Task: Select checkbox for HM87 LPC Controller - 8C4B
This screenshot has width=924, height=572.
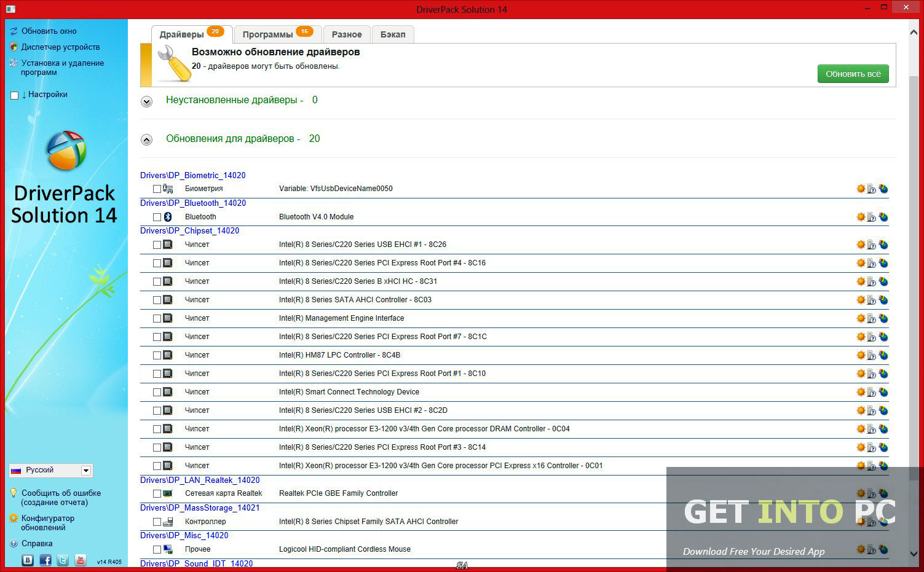Action: pos(157,356)
